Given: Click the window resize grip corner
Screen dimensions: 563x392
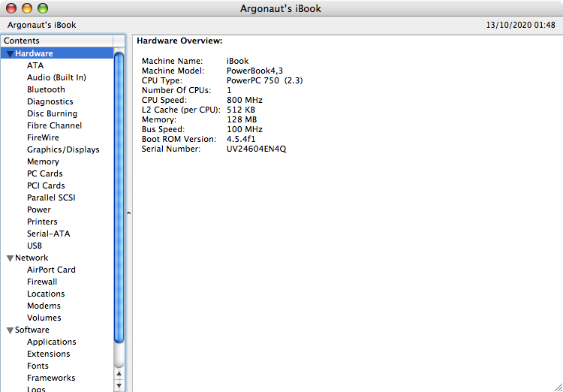Looking at the screenshot, I should pyautogui.click(x=558, y=387).
